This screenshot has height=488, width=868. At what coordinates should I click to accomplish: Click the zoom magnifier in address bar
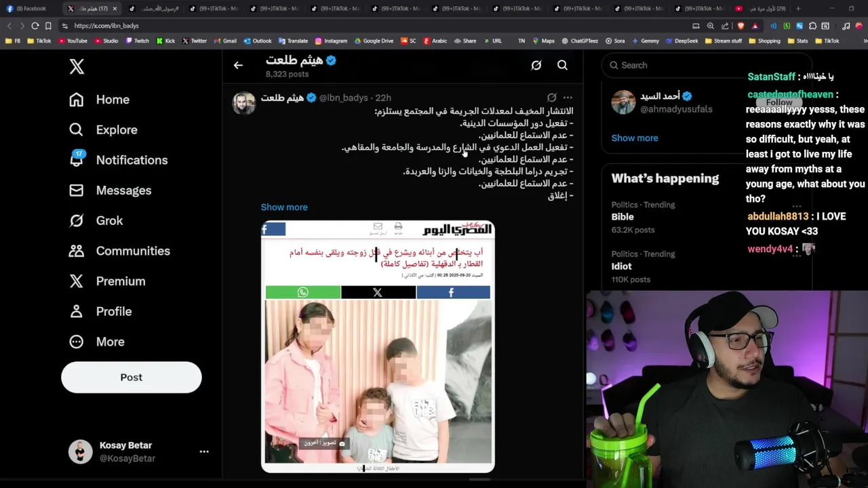(x=711, y=26)
